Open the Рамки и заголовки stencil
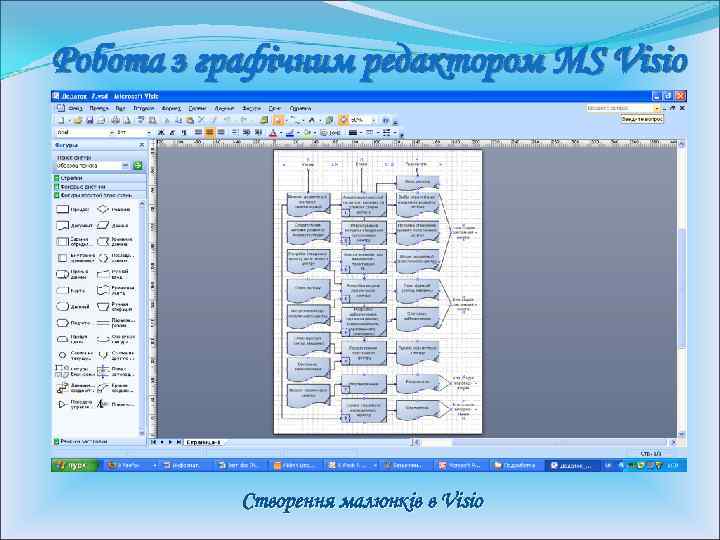 (x=100, y=441)
